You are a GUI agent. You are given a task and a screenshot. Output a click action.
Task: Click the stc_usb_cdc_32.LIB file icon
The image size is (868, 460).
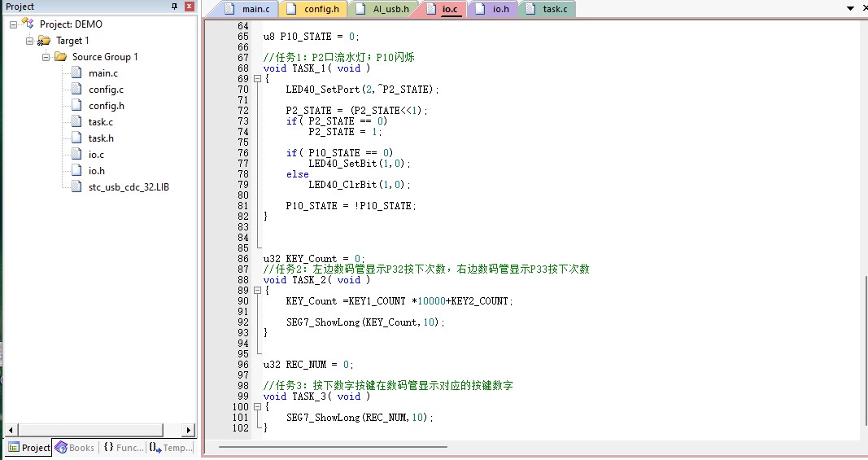click(x=77, y=186)
